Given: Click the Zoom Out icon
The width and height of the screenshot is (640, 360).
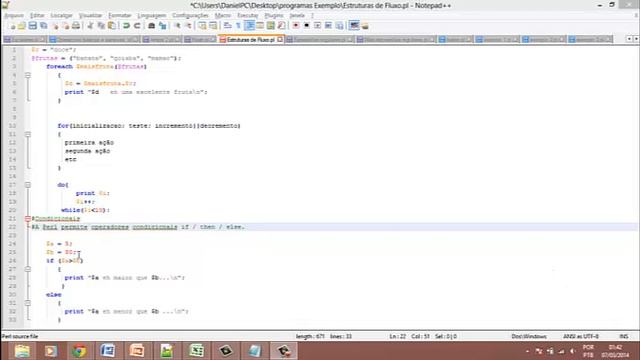Looking at the screenshot, I should (188, 26).
